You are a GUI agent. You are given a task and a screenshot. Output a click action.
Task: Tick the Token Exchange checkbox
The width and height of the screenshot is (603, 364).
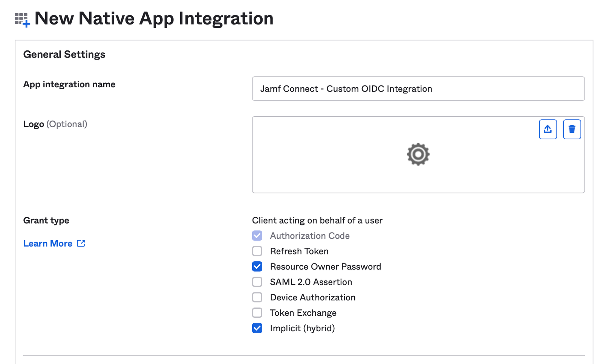257,313
